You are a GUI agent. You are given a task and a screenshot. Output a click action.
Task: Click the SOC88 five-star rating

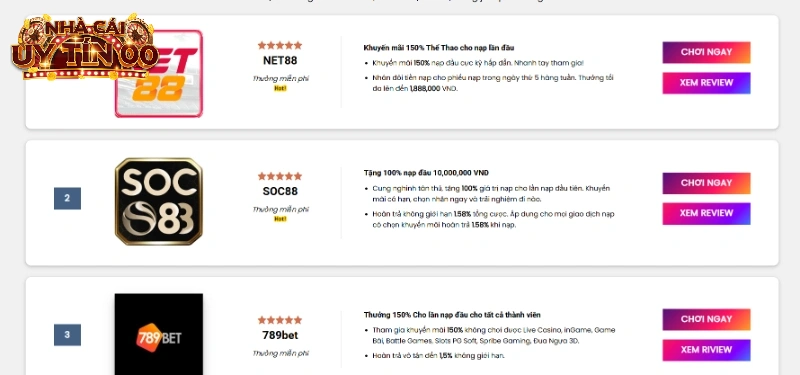click(280, 176)
